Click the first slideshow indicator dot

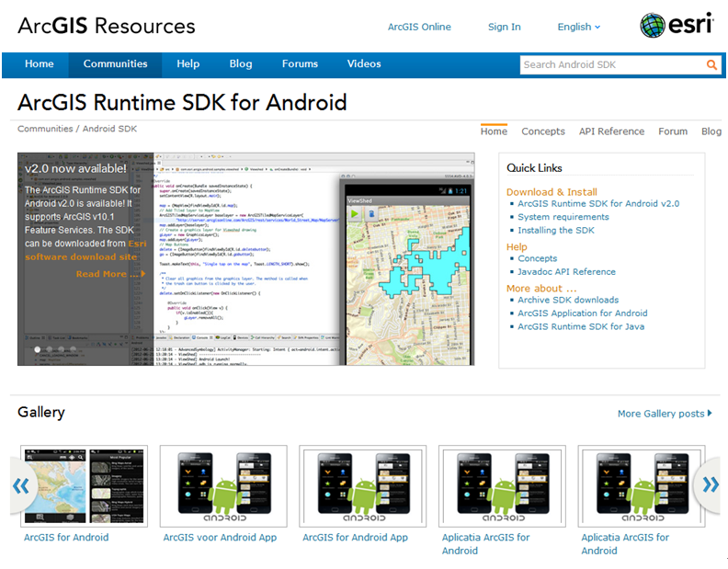pos(38,349)
